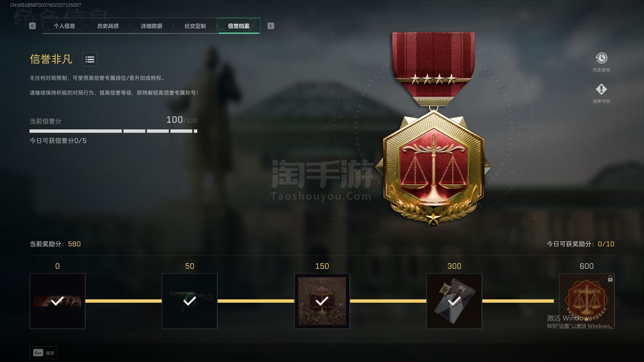Open the 详细数据 tab
This screenshot has height=362, width=644.
click(152, 26)
